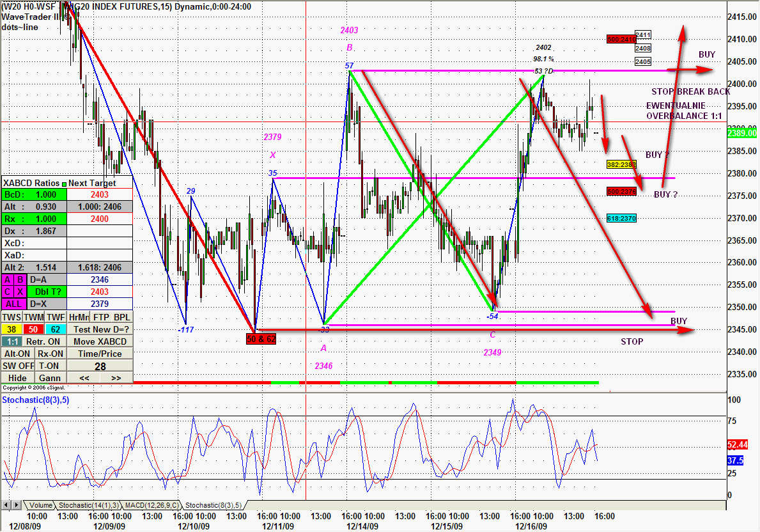Step forward with the >> button
The image size is (760, 532).
click(116, 378)
